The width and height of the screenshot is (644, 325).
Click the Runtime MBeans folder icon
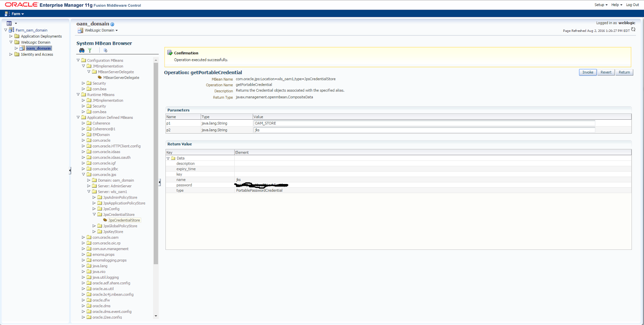click(84, 95)
